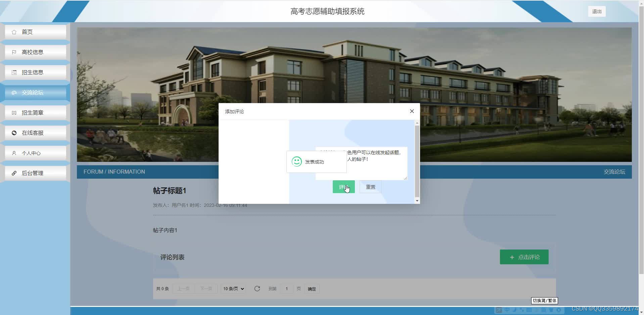Close the 添加评论 dialog

412,111
